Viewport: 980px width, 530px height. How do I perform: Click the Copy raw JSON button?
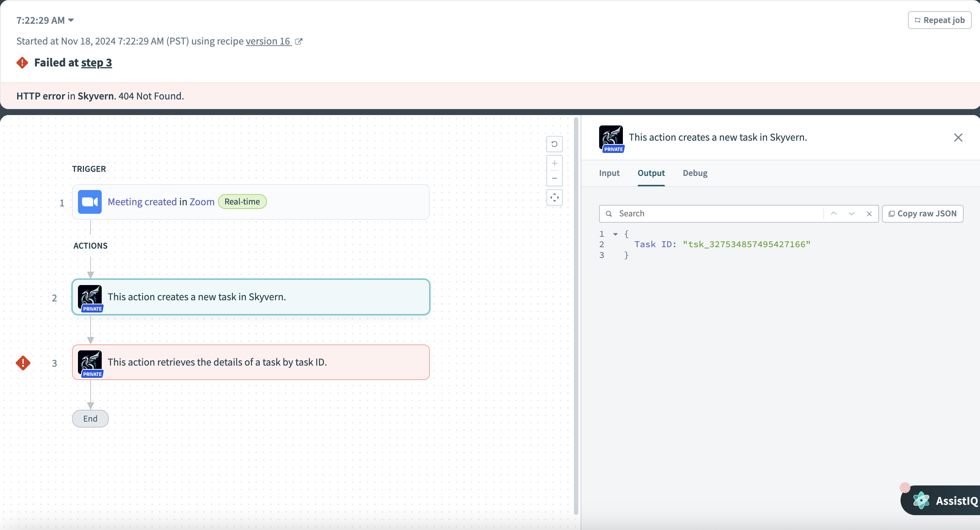point(922,213)
